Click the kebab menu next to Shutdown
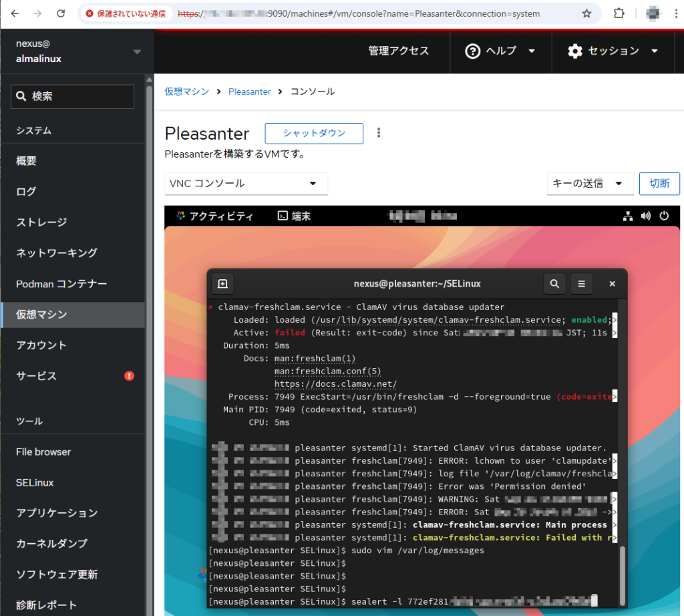Viewport: 684px width, 616px height. coord(379,133)
